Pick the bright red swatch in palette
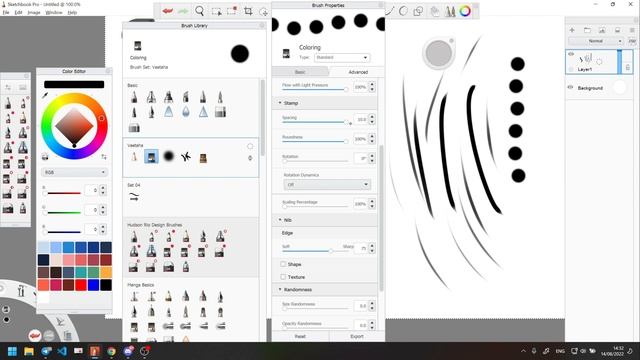The height and width of the screenshot is (360, 640). click(81, 285)
